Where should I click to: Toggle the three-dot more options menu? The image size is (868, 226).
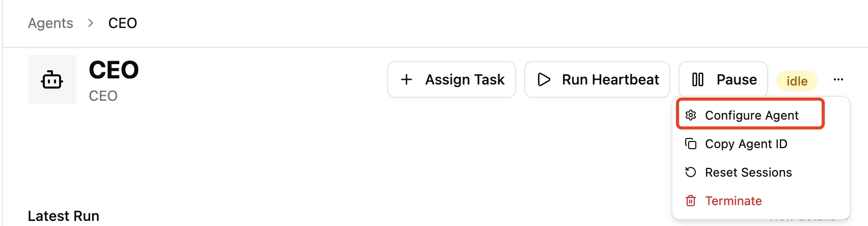(x=838, y=79)
